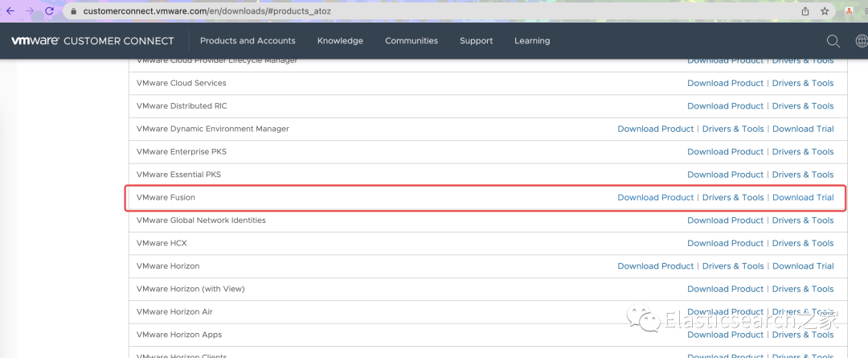Share this page via the share icon
The height and width of the screenshot is (358, 868).
click(805, 11)
